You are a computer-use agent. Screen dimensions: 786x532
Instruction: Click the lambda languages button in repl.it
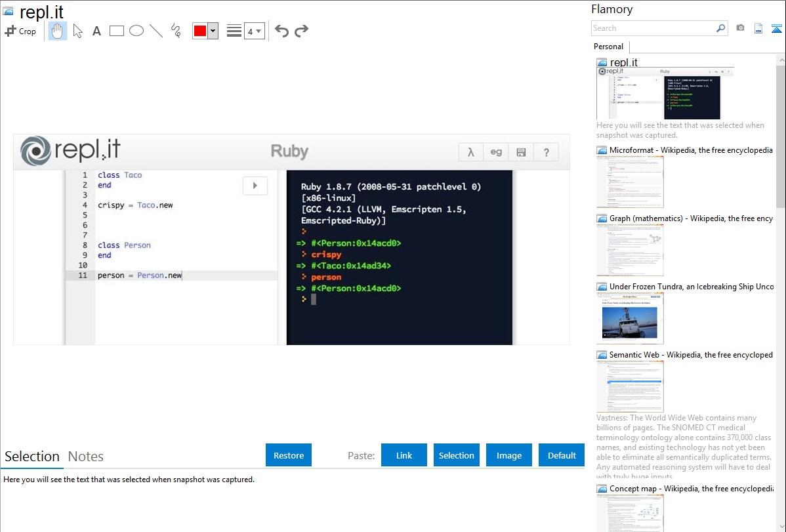pos(470,152)
